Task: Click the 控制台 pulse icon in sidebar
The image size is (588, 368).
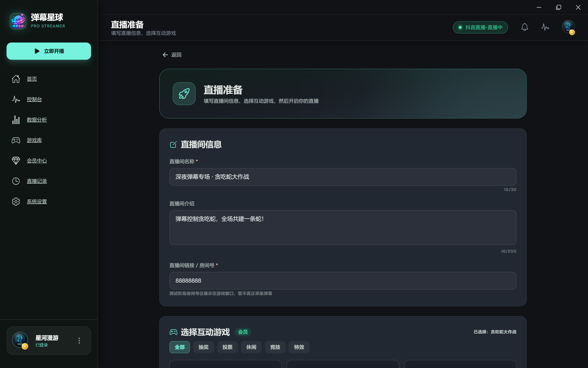Action: (16, 99)
